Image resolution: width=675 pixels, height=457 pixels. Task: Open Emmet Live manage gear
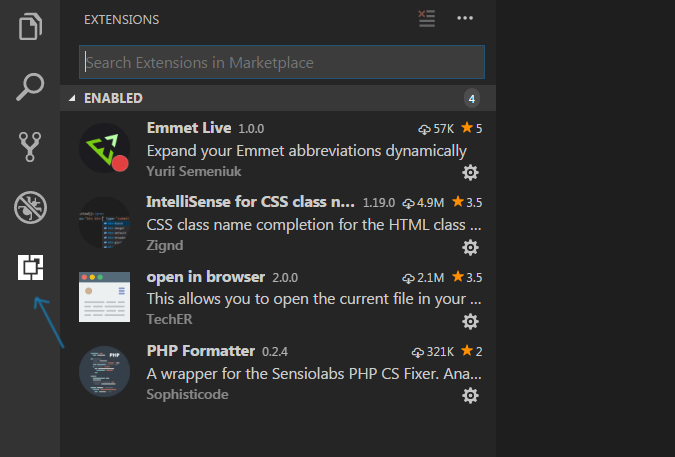pyautogui.click(x=470, y=172)
